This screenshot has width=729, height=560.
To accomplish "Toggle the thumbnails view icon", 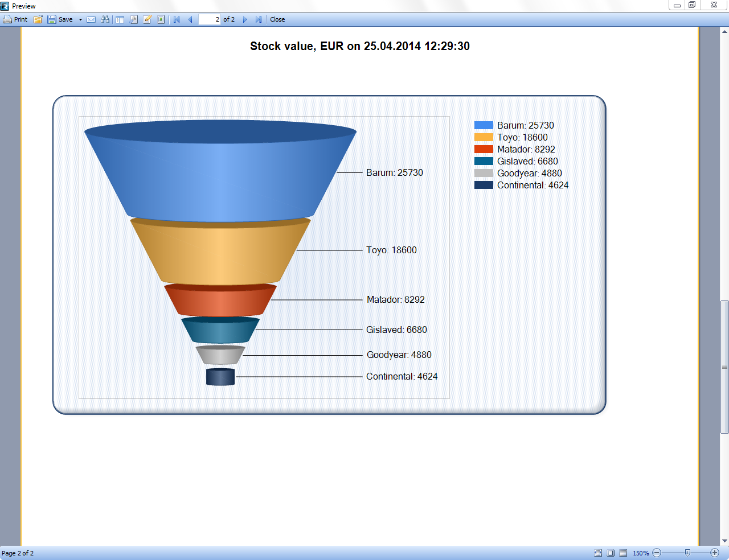I will (161, 19).
